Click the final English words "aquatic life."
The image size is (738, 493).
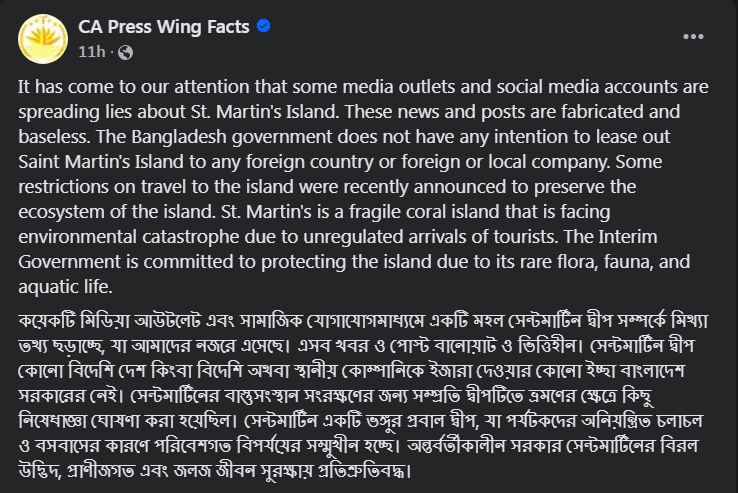pos(65,287)
